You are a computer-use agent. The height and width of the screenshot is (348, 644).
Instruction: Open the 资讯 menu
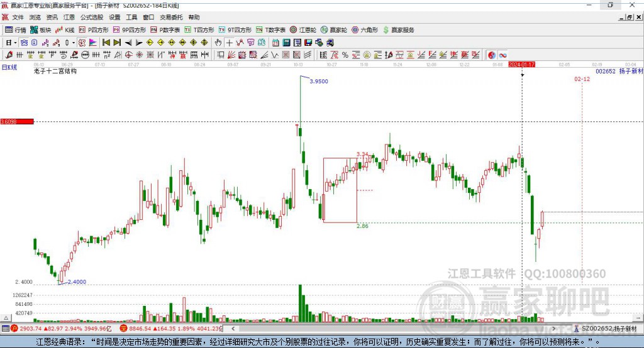tap(52, 17)
